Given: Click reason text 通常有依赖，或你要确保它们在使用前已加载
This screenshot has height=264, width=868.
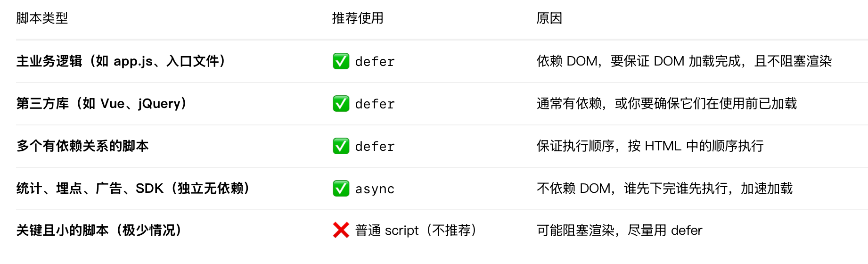Looking at the screenshot, I should pos(667,104).
